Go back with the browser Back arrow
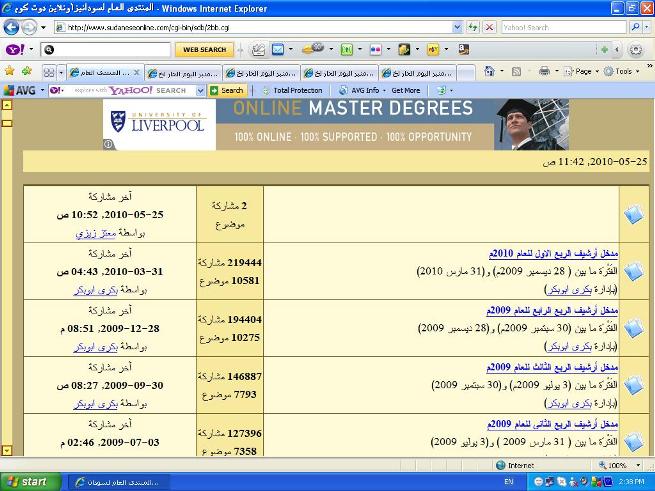The image size is (655, 491). (11, 28)
